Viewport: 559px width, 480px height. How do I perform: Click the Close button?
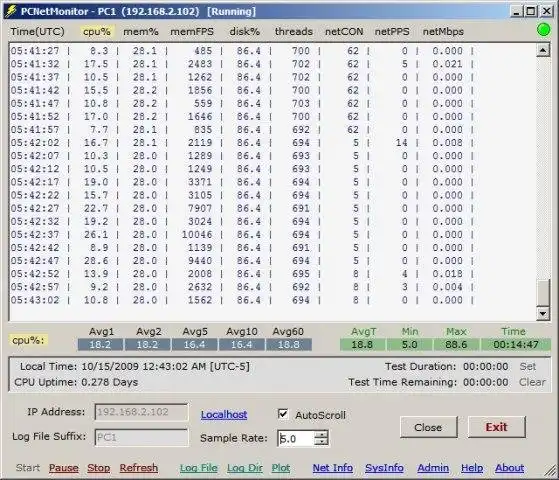coord(428,427)
